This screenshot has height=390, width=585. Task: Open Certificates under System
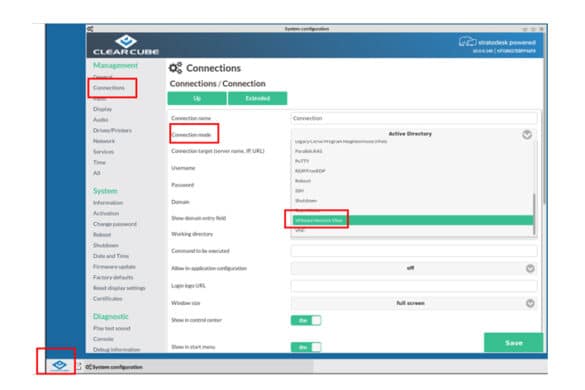coord(107,299)
